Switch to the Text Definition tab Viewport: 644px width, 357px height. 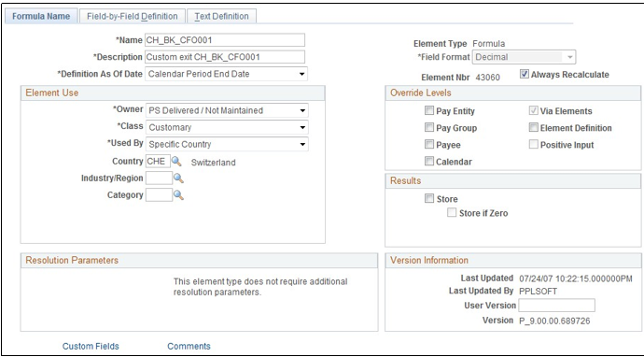coord(221,17)
